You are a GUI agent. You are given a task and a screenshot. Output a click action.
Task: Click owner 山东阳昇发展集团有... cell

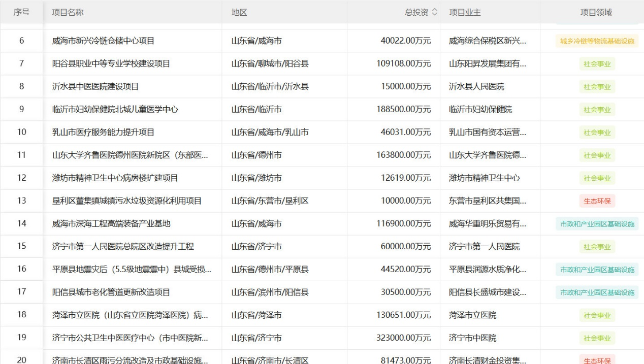[487, 63]
